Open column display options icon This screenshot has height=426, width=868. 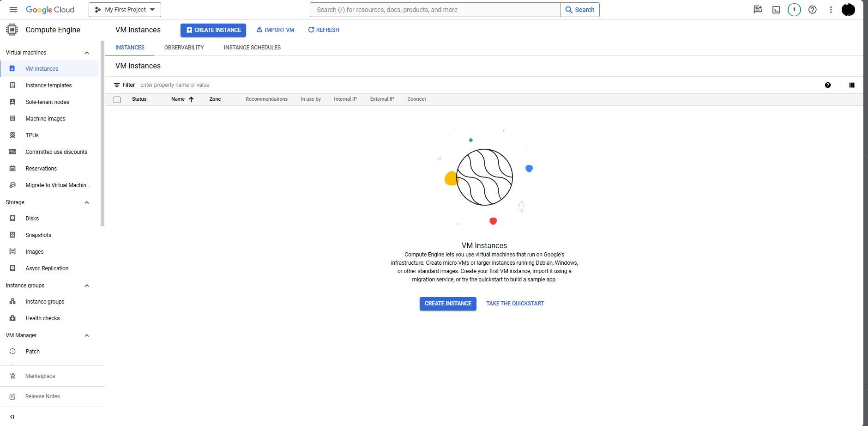[852, 85]
